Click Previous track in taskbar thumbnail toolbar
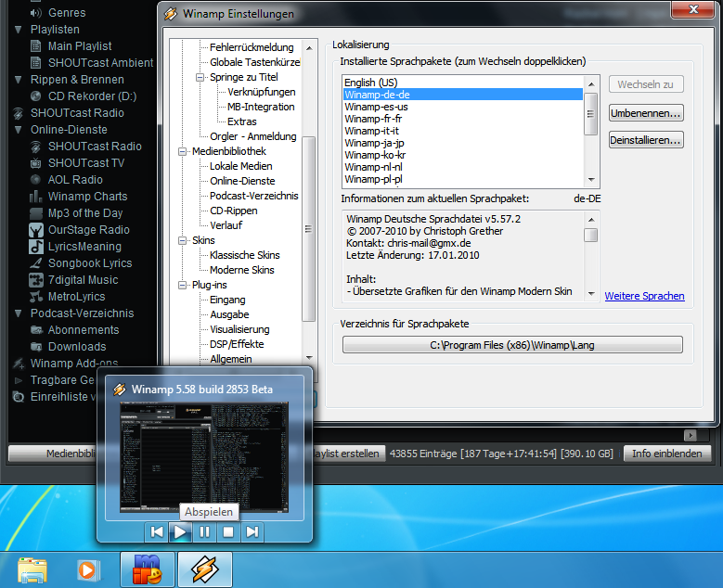 click(156, 531)
